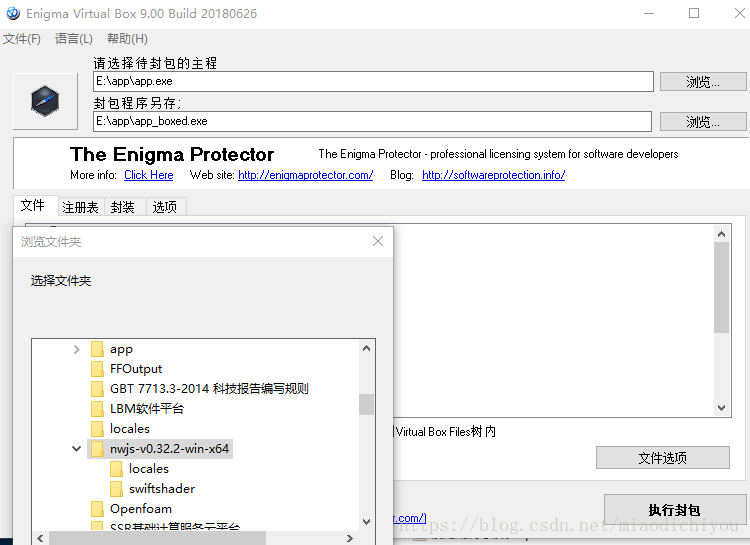Click the LBM软件平台 folder icon
Image resolution: width=750 pixels, height=545 pixels.
point(97,409)
